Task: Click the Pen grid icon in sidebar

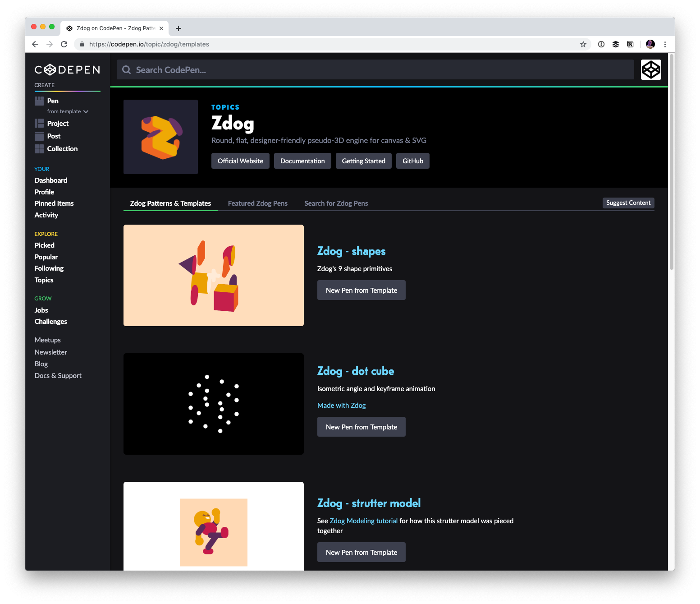Action: click(x=39, y=101)
